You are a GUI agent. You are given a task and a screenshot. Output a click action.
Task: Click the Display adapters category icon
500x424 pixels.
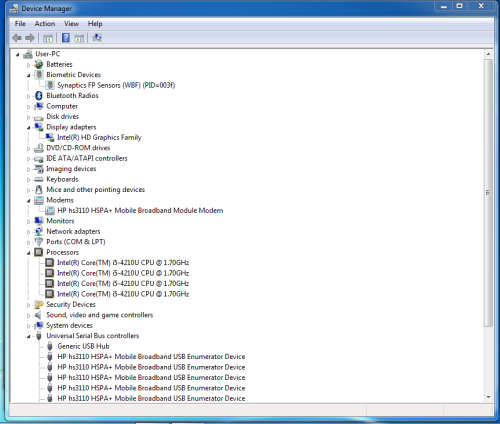click(x=39, y=127)
